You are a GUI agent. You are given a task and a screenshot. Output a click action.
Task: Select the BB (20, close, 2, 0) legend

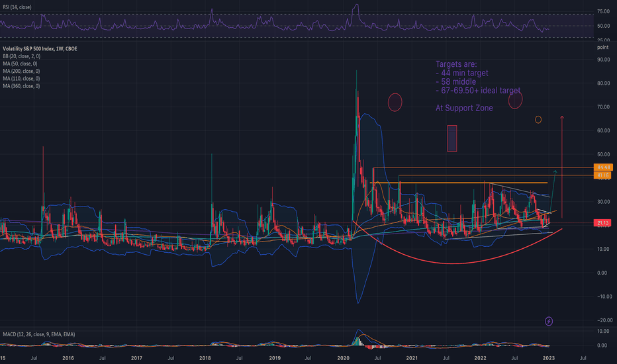21,56
